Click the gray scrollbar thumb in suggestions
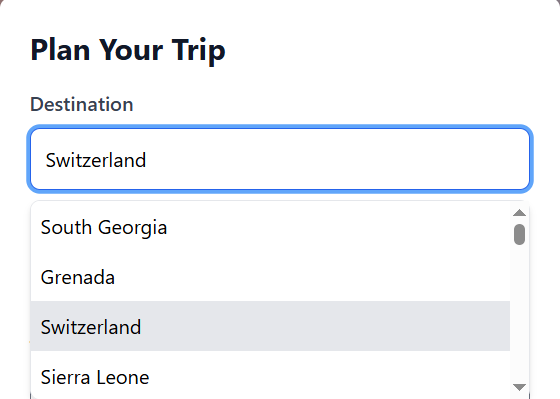560x399 pixels. pyautogui.click(x=519, y=234)
